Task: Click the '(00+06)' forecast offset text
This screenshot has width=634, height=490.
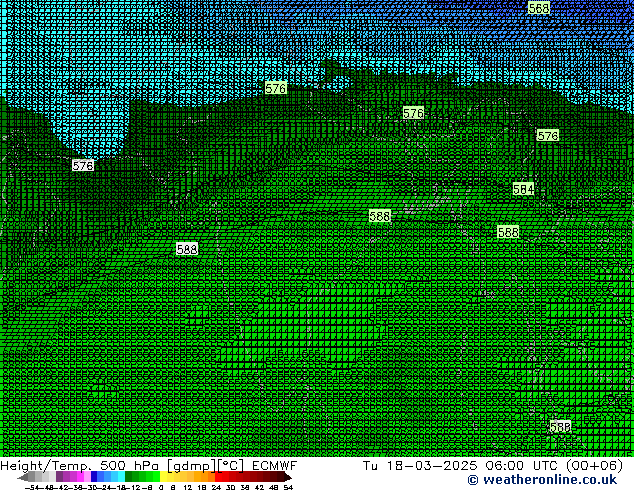Action: click(594, 466)
